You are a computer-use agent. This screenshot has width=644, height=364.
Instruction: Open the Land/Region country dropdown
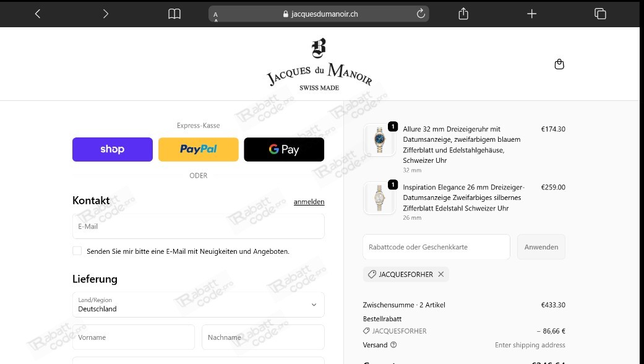point(198,305)
